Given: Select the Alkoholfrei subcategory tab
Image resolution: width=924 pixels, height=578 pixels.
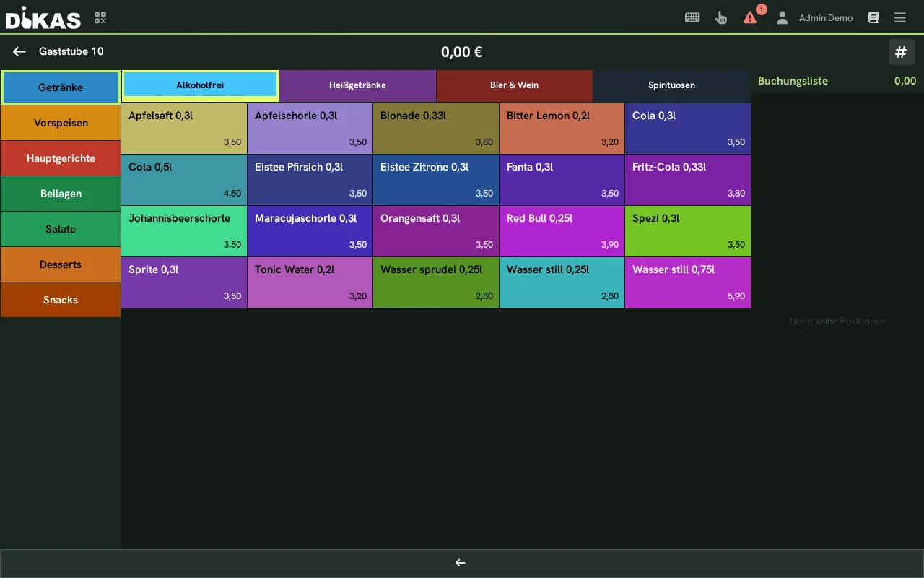Looking at the screenshot, I should [x=200, y=85].
